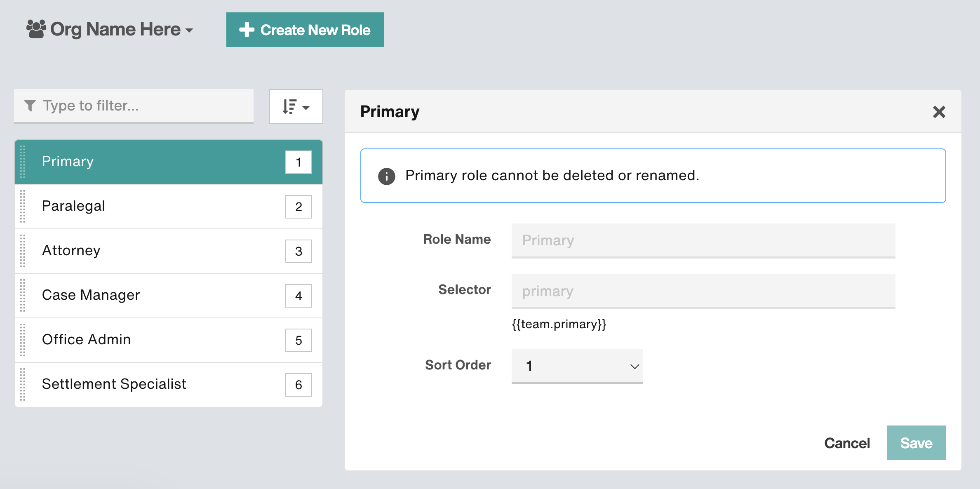
Task: Select the Case Manager role
Action: tap(169, 296)
